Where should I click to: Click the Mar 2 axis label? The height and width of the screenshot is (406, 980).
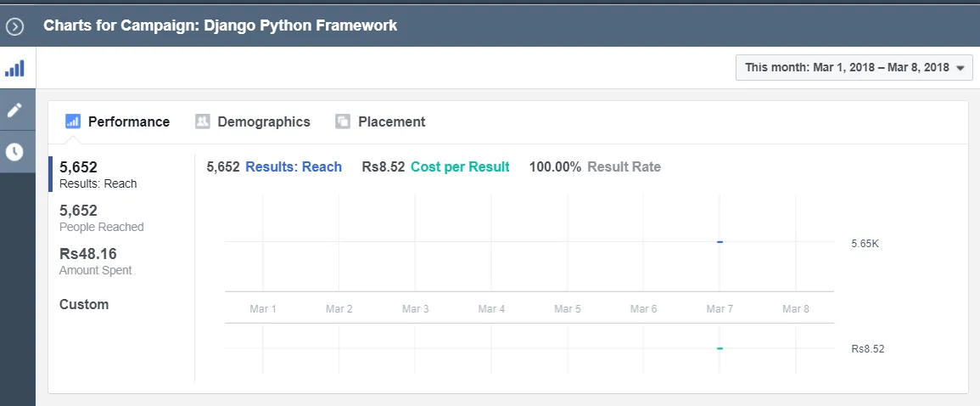tap(339, 308)
